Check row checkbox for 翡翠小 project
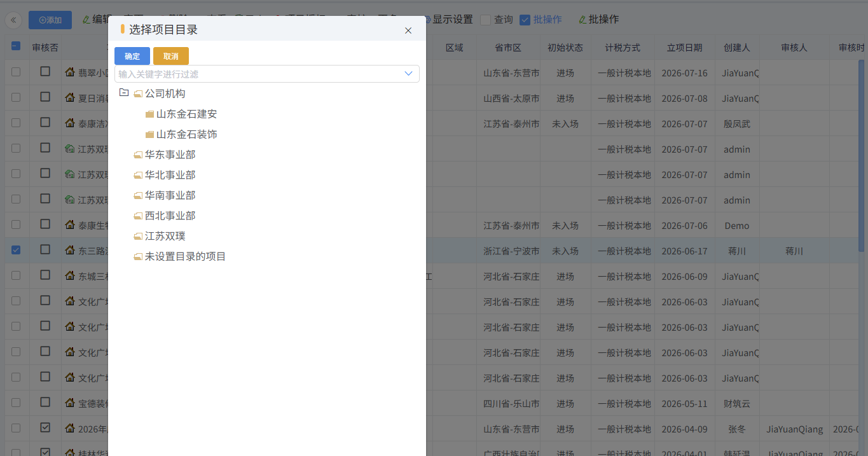Screen dimensions: 868x456 (16, 72)
